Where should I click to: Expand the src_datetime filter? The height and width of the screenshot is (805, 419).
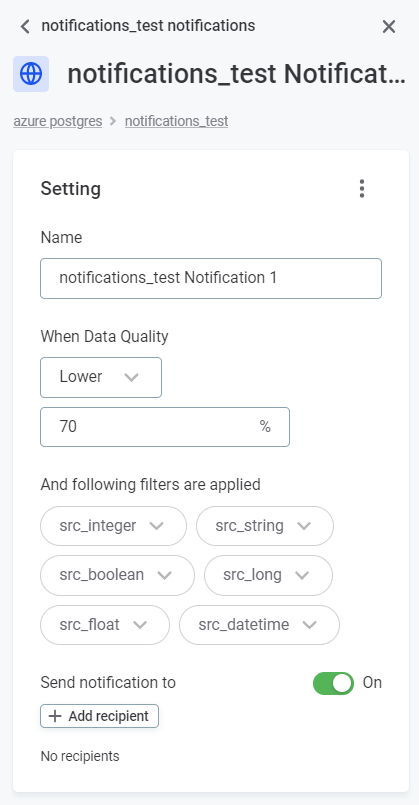click(259, 625)
